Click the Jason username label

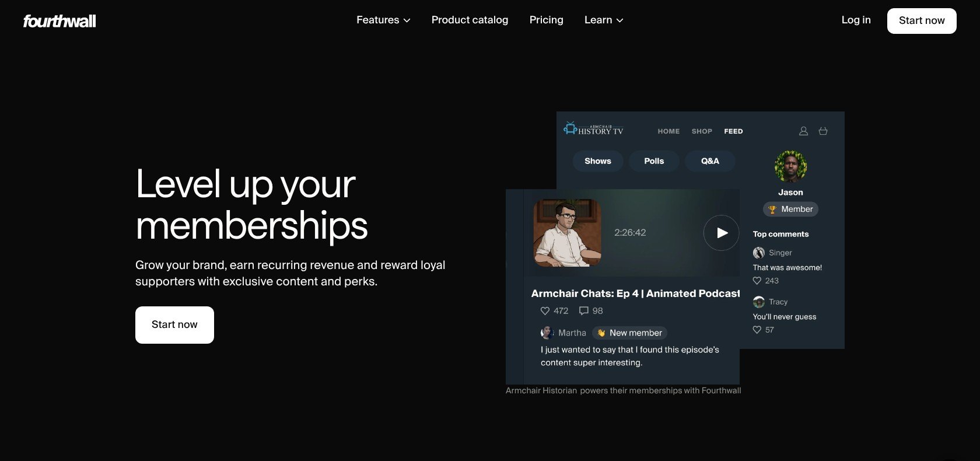coord(790,192)
